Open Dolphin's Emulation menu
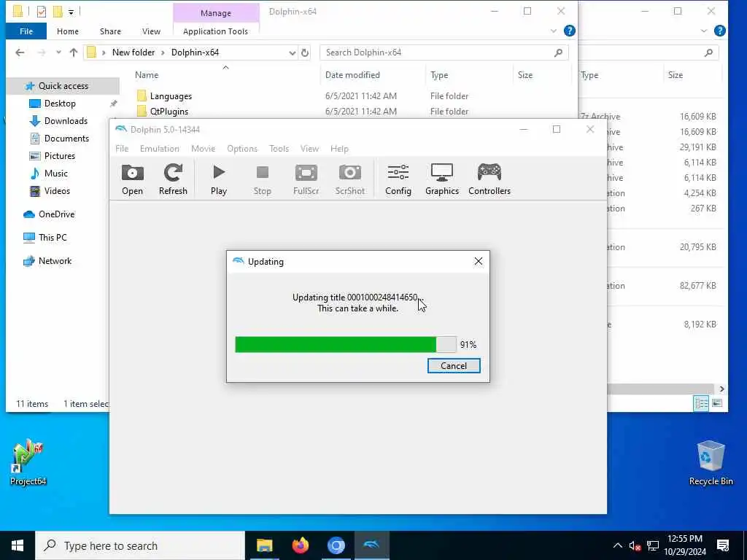Screen dimensions: 747x560 point(159,149)
